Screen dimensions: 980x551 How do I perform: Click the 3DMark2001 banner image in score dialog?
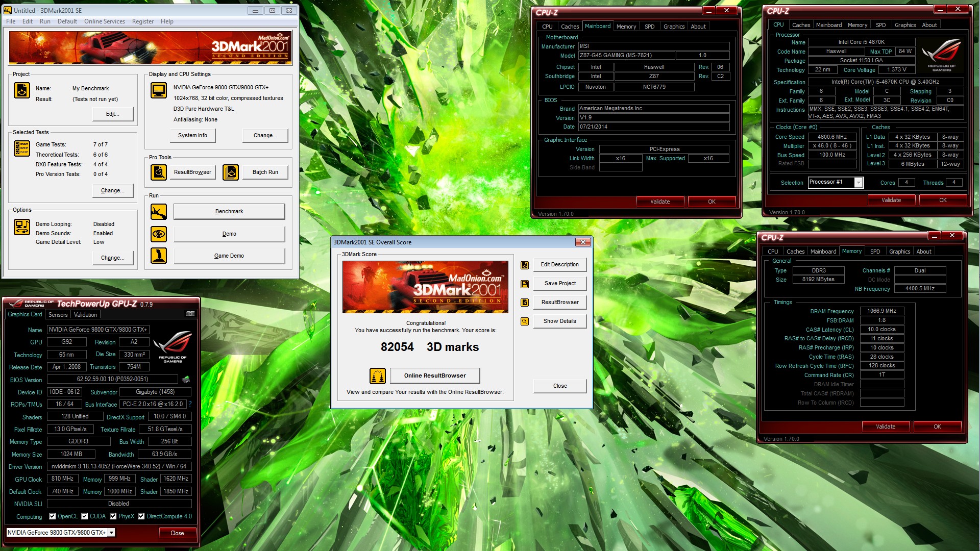coord(425,287)
